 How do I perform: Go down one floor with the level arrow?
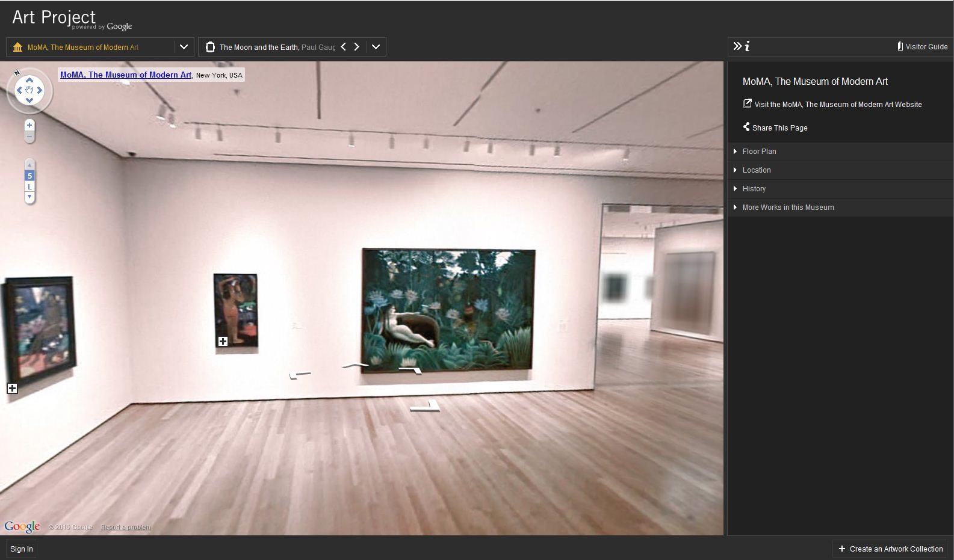[x=29, y=197]
